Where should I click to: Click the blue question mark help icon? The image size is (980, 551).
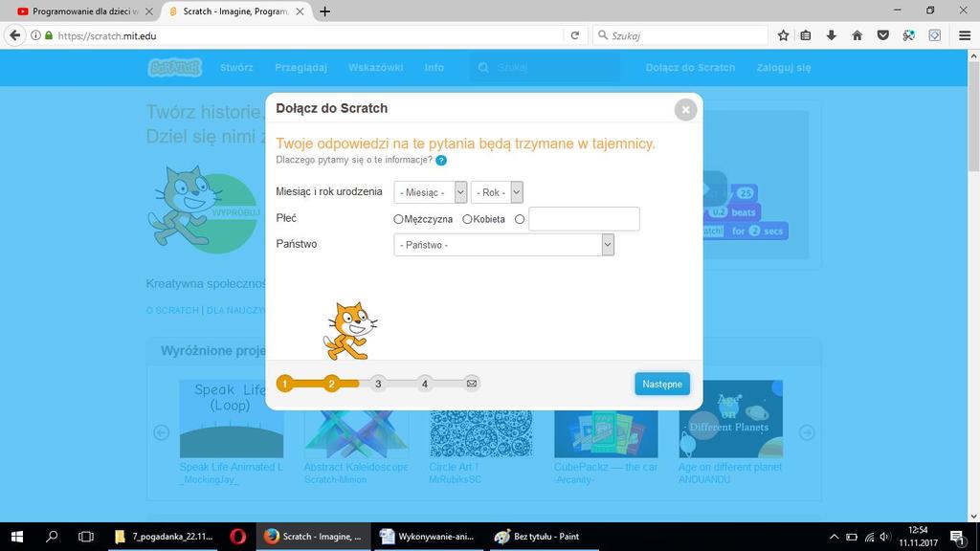pyautogui.click(x=441, y=161)
